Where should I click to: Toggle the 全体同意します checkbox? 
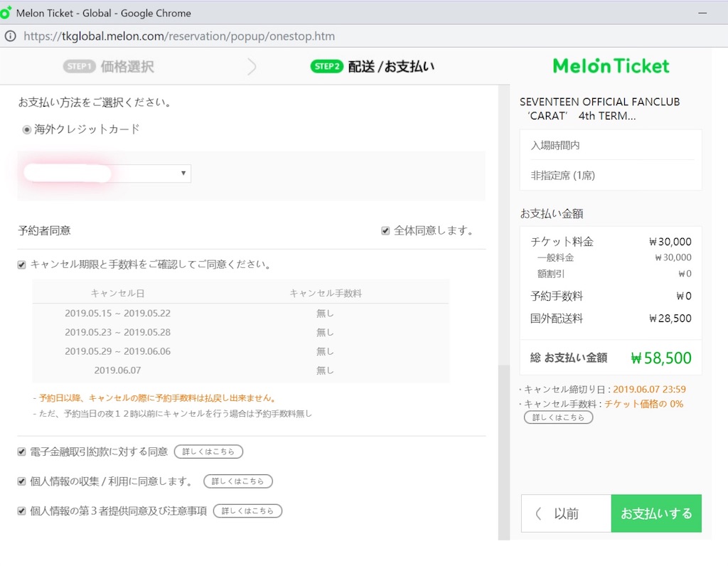tap(385, 230)
